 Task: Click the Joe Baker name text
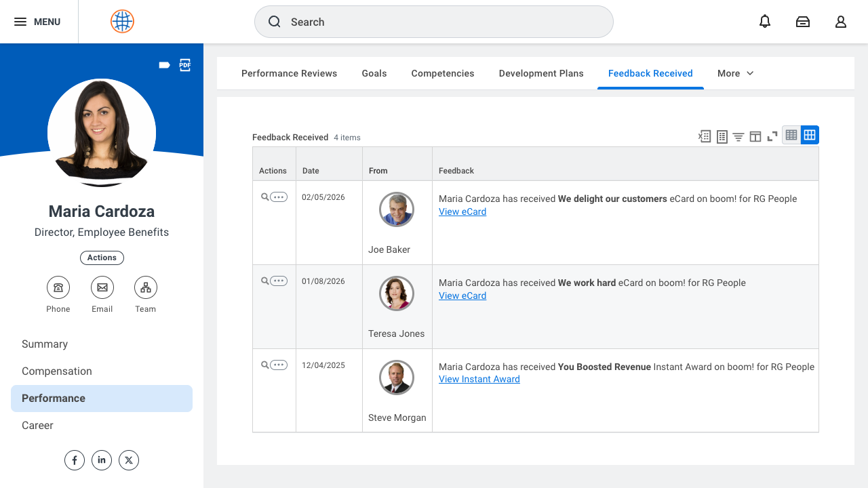click(389, 249)
